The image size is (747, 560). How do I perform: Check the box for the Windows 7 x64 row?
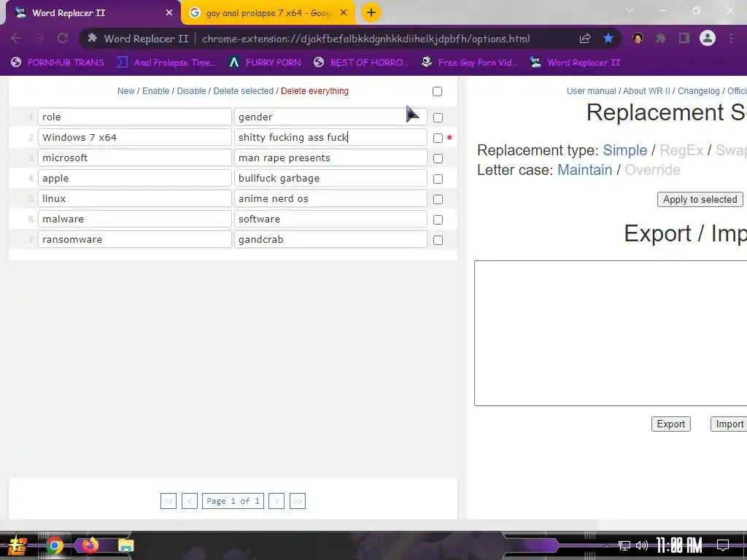(x=438, y=138)
